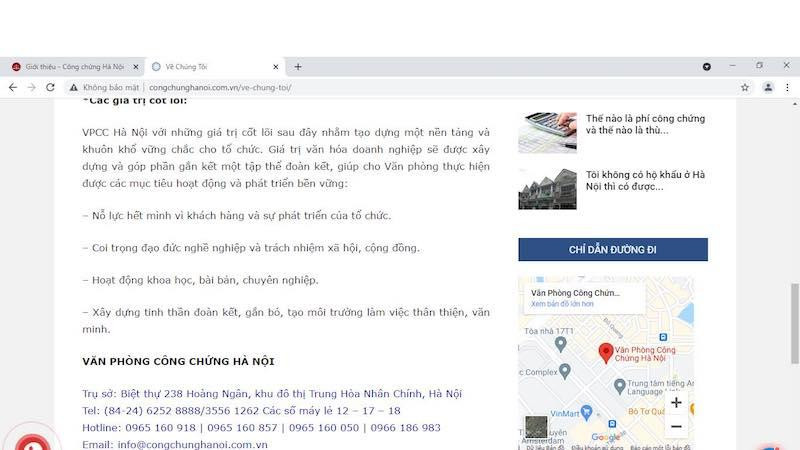Image resolution: width=800 pixels, height=450 pixels.
Task: Toggle satellite view thumbnail on map
Action: (536, 427)
